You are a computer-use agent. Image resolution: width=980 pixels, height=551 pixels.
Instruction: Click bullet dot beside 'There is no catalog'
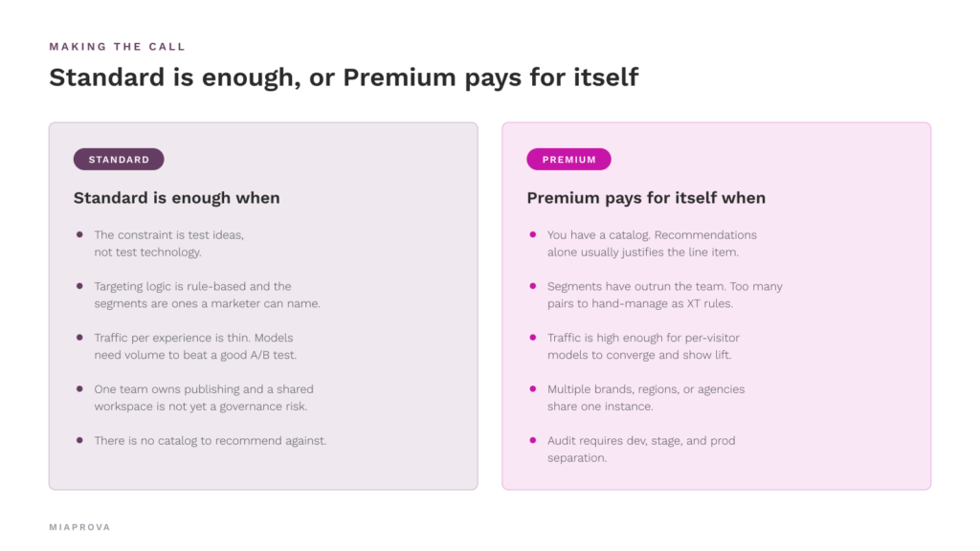[79, 440]
